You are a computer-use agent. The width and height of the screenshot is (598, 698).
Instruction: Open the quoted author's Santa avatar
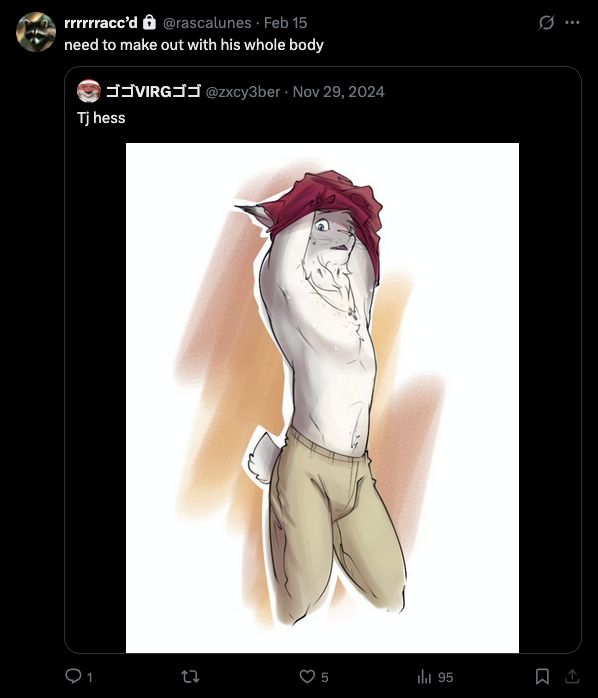coord(89,91)
